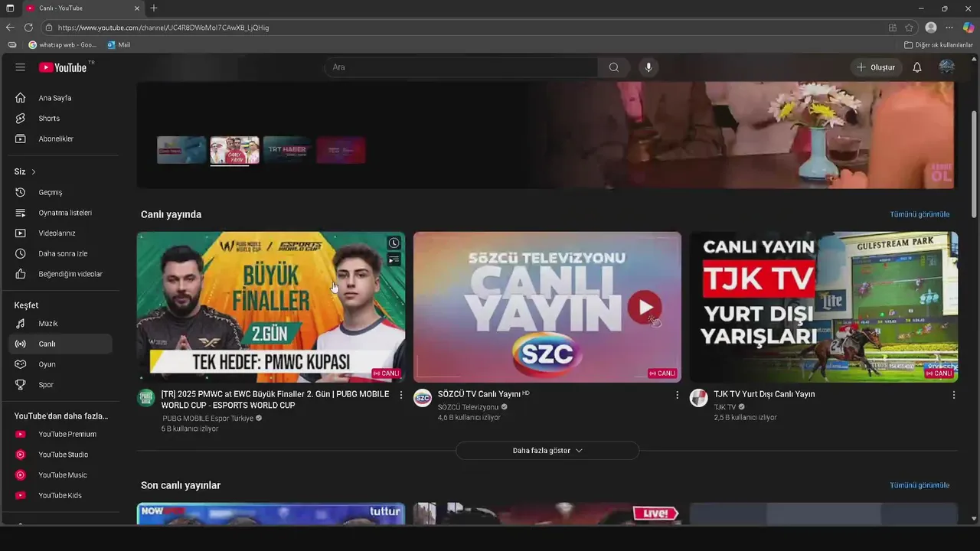
Task: Open YouTube Music
Action: (x=61, y=475)
